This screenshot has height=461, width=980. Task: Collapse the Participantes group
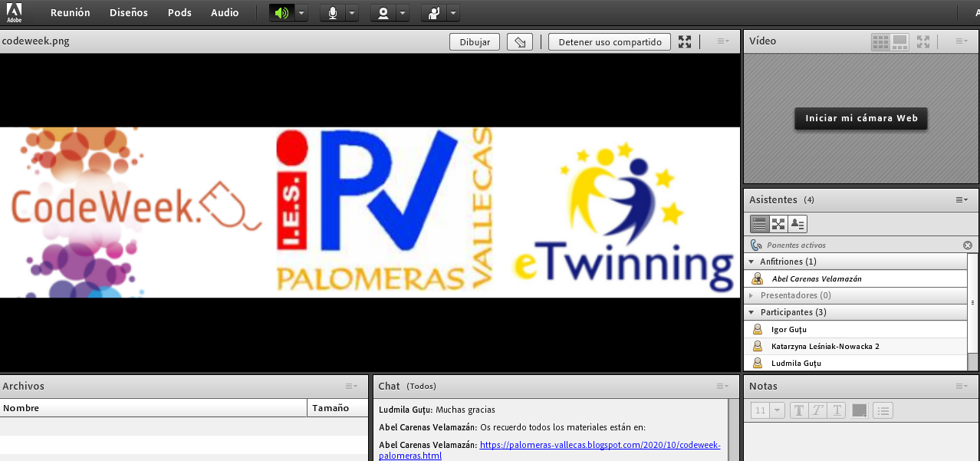coord(751,313)
